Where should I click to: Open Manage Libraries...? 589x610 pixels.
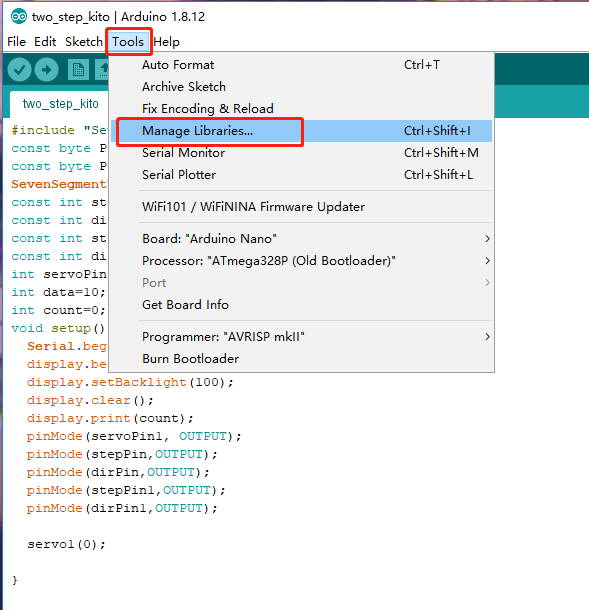click(x=302, y=131)
